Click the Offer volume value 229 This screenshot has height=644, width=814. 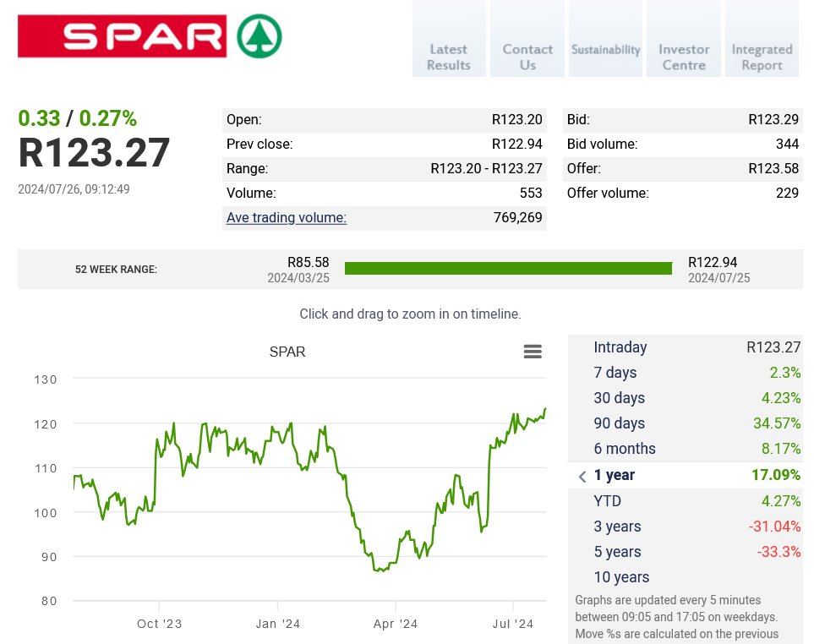[x=787, y=193]
